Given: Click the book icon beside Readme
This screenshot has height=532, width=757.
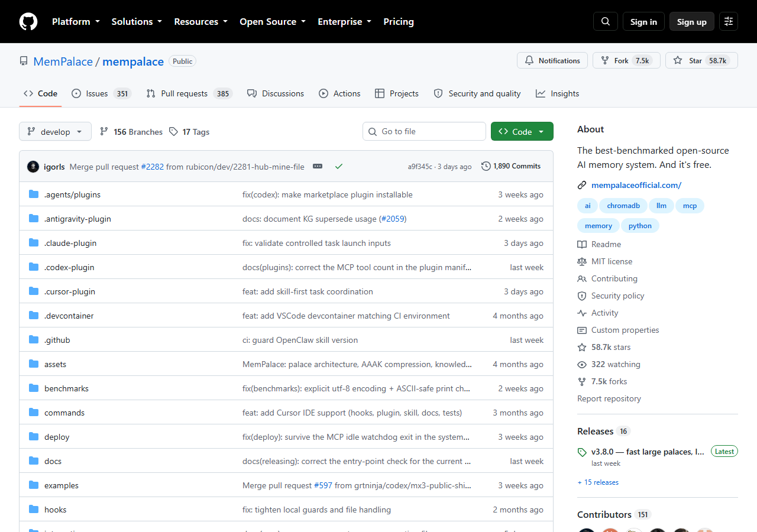Looking at the screenshot, I should point(582,244).
